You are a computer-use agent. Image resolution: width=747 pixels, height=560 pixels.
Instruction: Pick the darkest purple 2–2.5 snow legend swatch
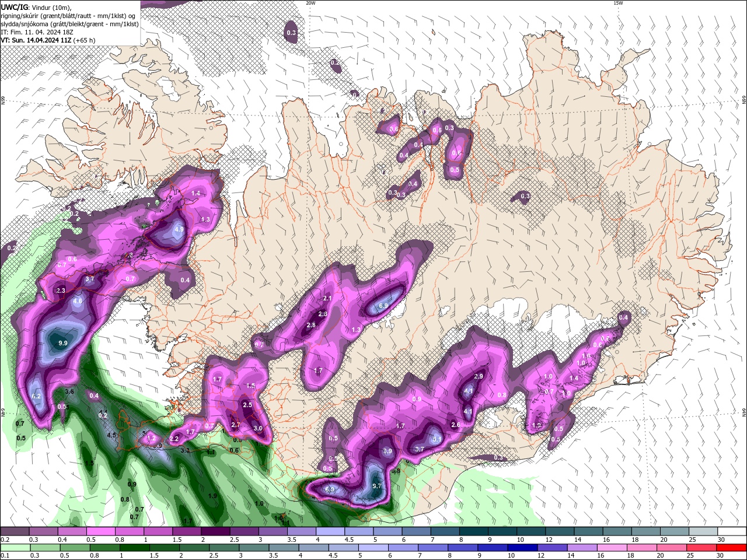[215, 531]
